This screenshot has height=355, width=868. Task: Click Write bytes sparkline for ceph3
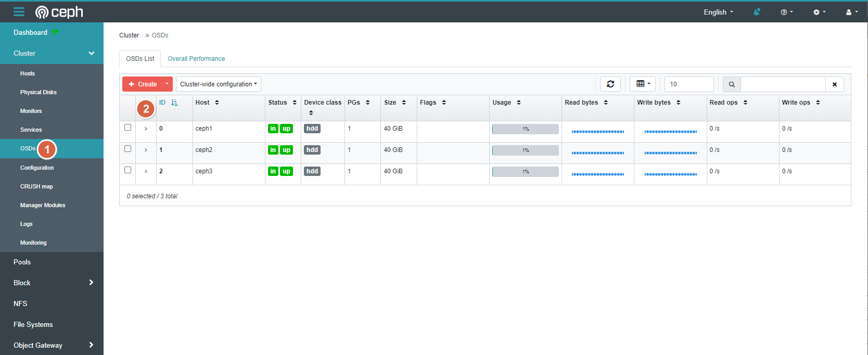[x=671, y=174]
